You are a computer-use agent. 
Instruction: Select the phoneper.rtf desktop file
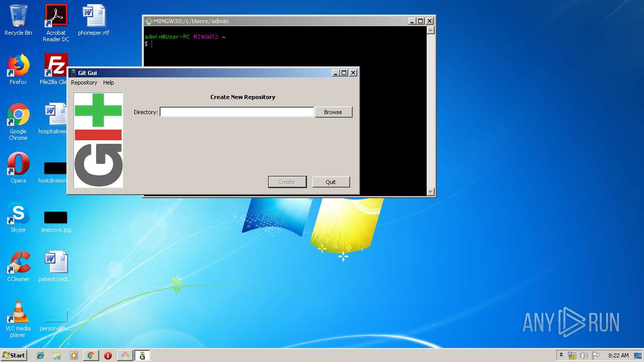(94, 21)
